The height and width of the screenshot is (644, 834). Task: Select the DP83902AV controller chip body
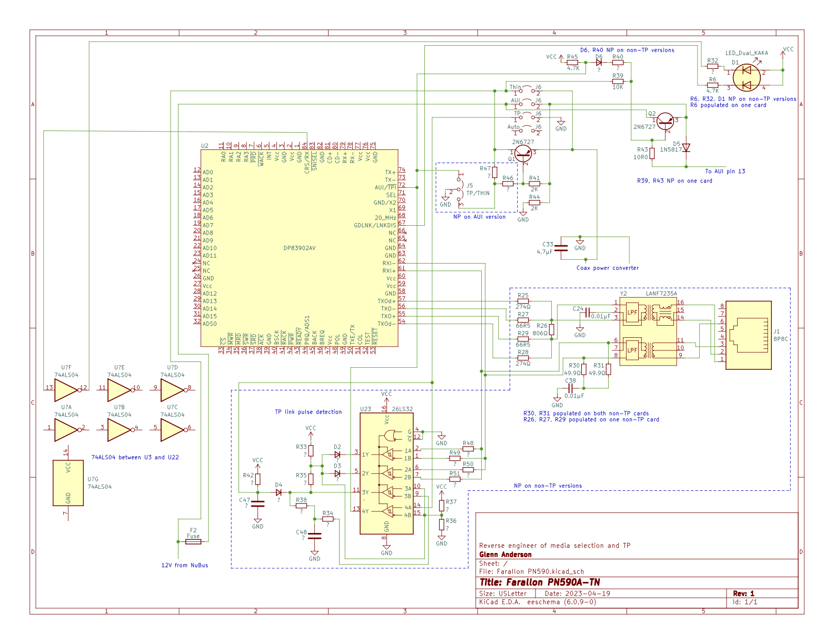299,248
